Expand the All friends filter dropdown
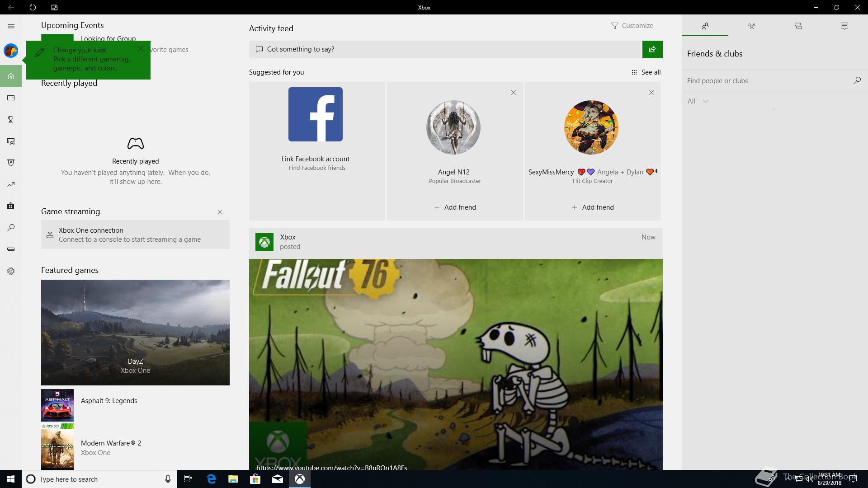Image resolution: width=868 pixels, height=488 pixels. coord(698,101)
